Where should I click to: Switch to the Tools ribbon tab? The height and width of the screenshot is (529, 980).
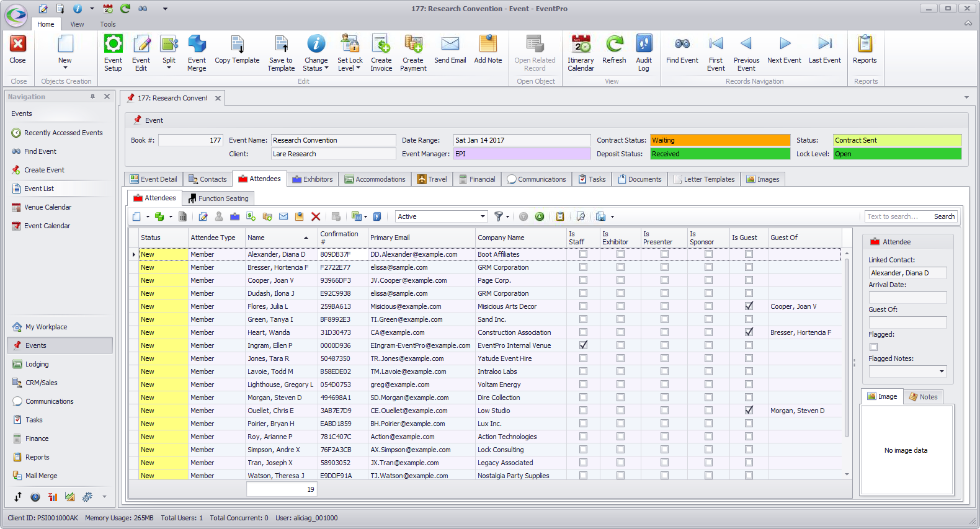108,24
